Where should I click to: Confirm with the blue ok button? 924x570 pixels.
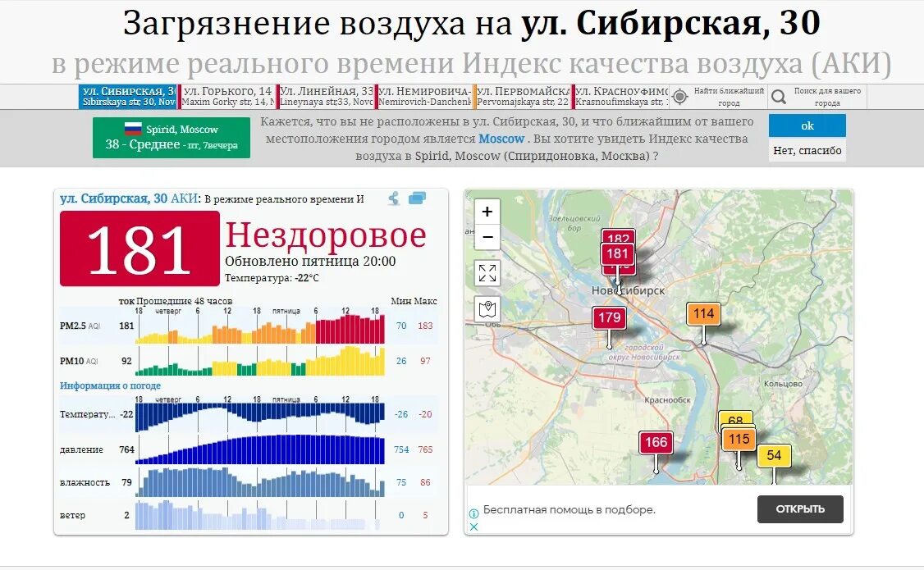[x=807, y=125]
